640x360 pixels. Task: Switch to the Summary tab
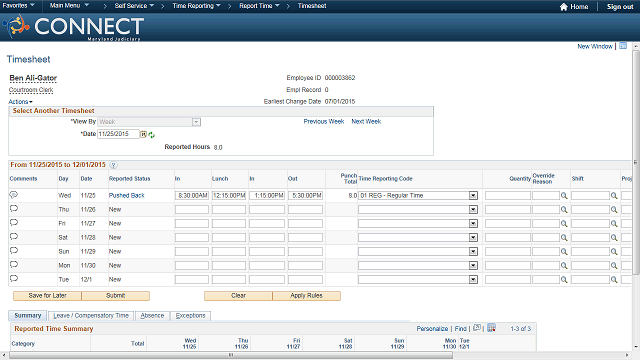point(28,316)
